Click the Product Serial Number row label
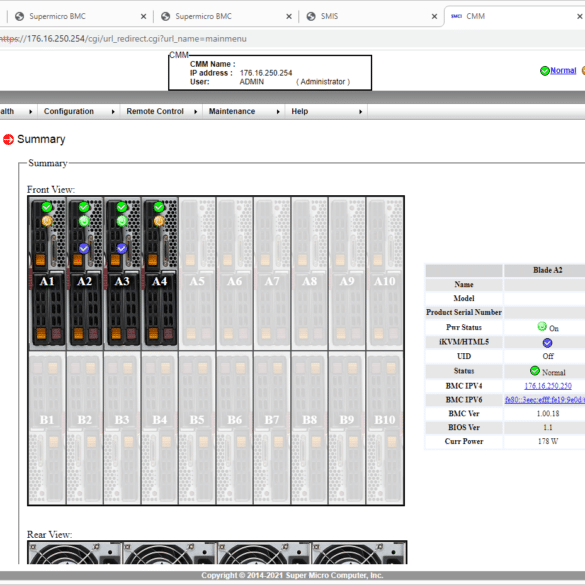Image resolution: width=585 pixels, height=585 pixels. click(464, 312)
